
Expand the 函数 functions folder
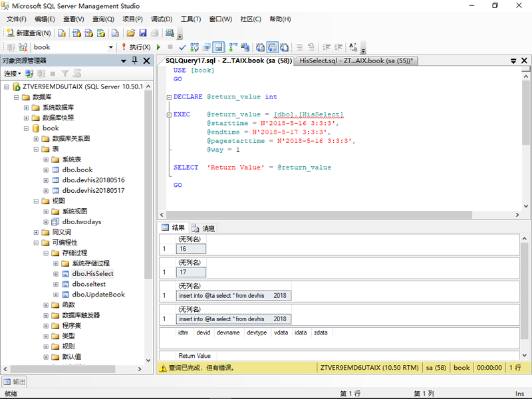point(46,305)
